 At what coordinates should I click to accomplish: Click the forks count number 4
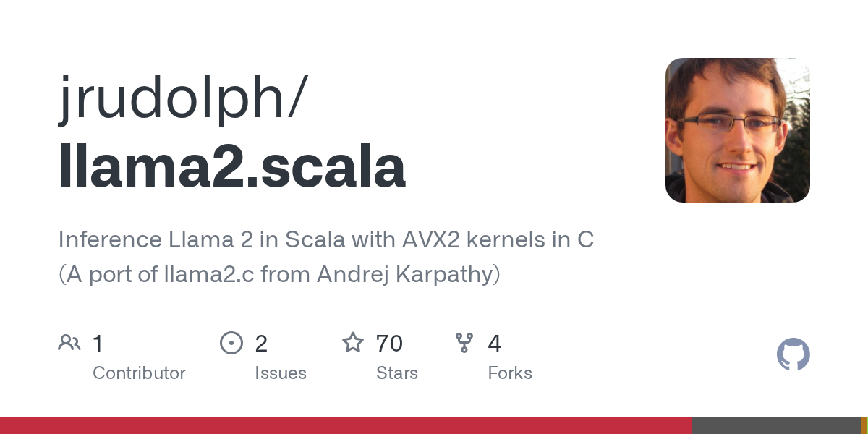pos(495,344)
